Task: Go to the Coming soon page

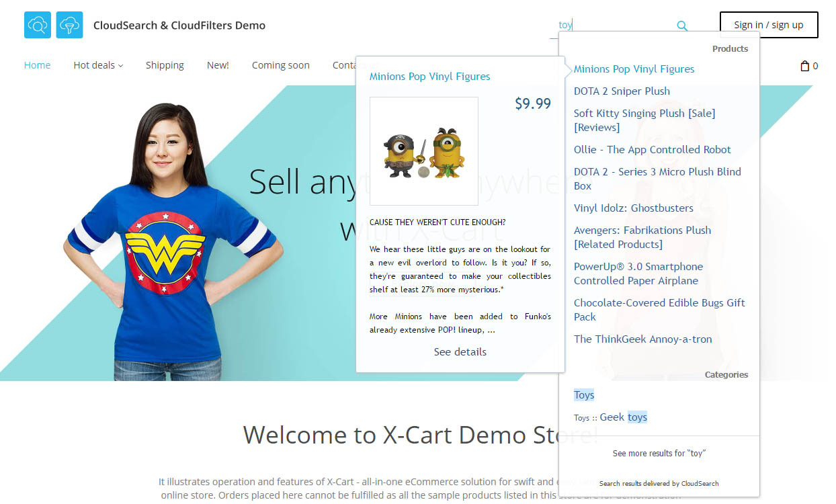Action: [x=280, y=65]
